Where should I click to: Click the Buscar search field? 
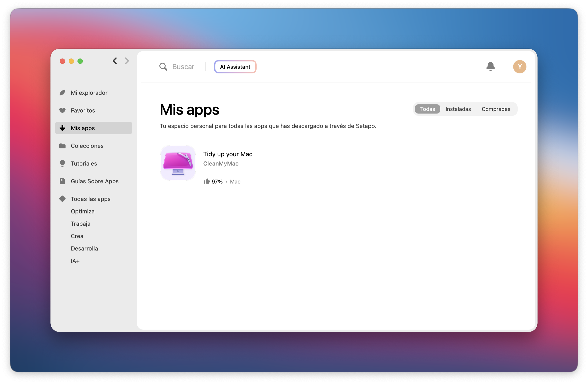[x=183, y=67]
